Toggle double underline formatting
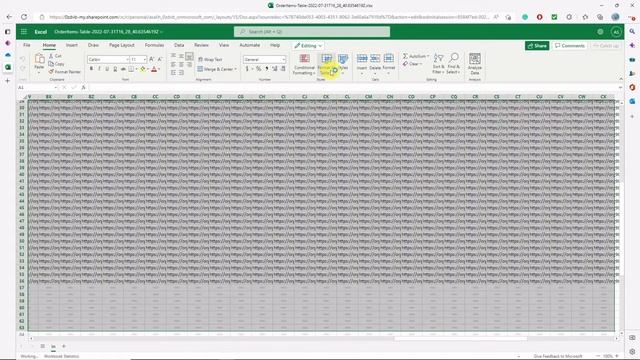Screen dimensions: 640x360 115,69
